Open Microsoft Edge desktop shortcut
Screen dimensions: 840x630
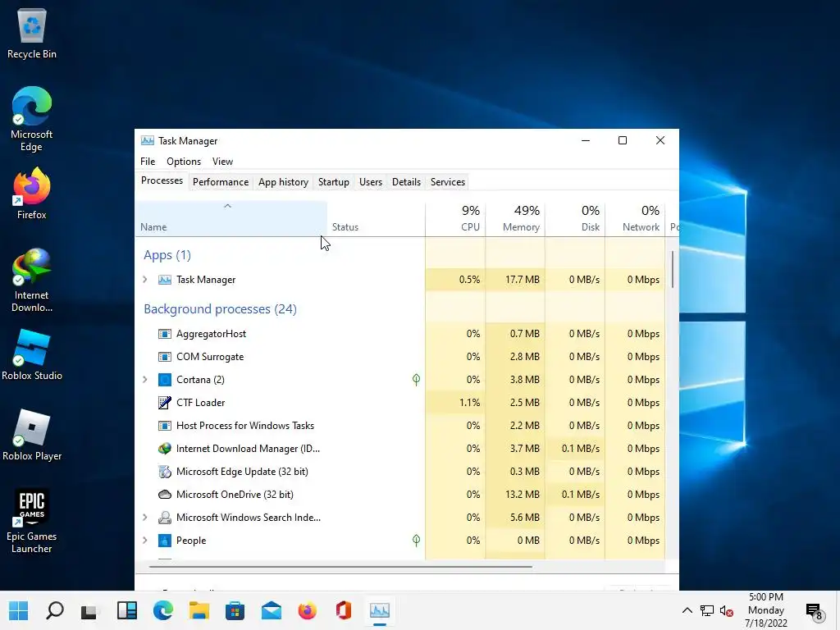[x=32, y=119]
